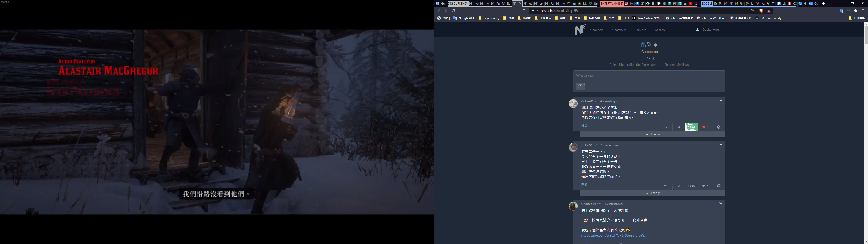This screenshot has width=868, height=244.
Task: Open the options chevron on CoffeeC's post
Action: point(721,101)
